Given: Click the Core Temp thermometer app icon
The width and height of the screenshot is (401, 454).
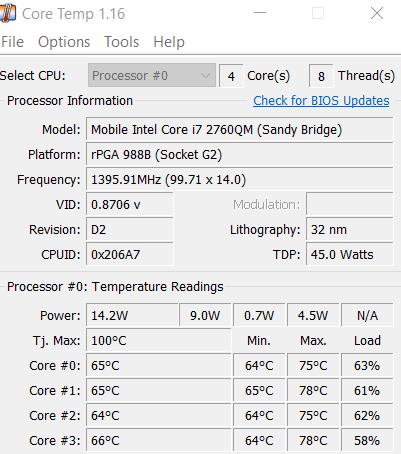Looking at the screenshot, I should (x=7, y=13).
